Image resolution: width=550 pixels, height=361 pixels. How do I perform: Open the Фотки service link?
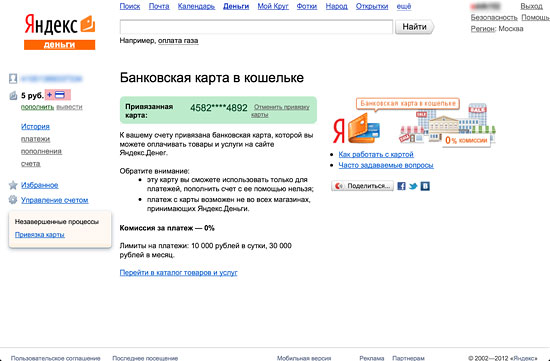point(307,6)
